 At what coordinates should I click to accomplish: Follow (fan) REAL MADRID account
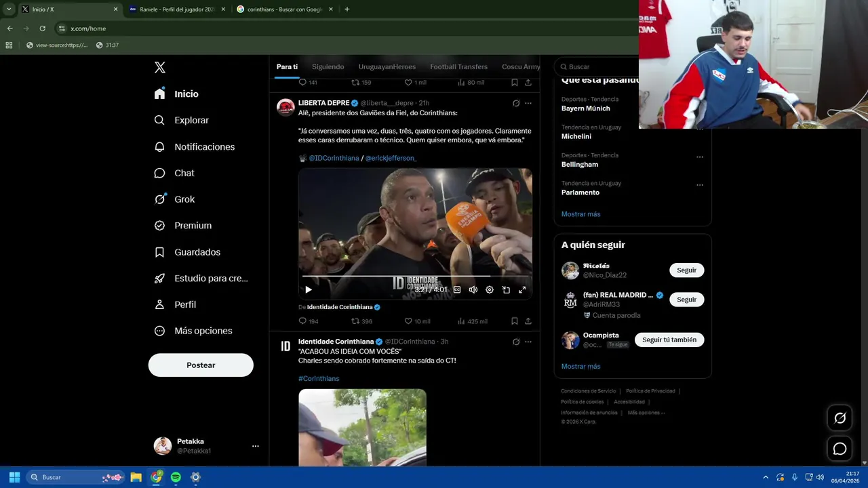(686, 300)
